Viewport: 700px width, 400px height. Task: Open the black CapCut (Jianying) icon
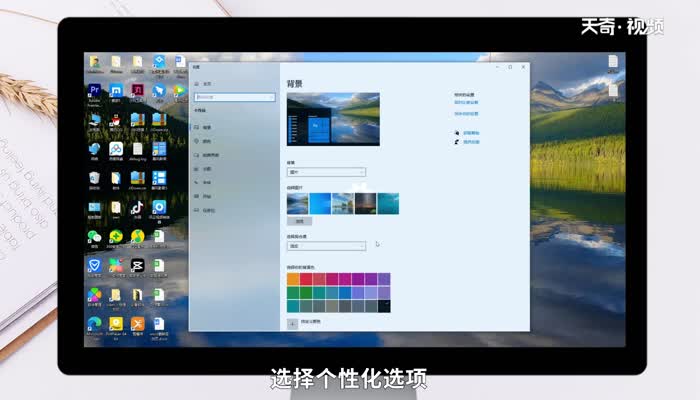pyautogui.click(x=138, y=268)
